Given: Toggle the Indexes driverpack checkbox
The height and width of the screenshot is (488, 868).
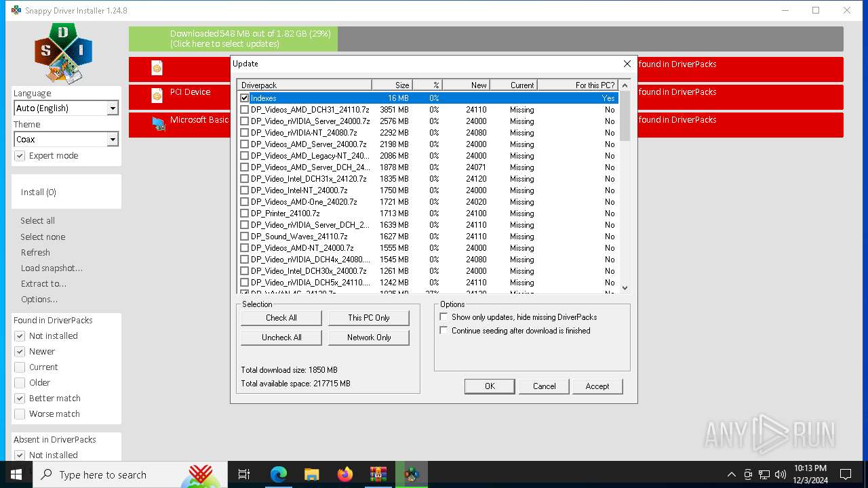Looking at the screenshot, I should coord(245,98).
